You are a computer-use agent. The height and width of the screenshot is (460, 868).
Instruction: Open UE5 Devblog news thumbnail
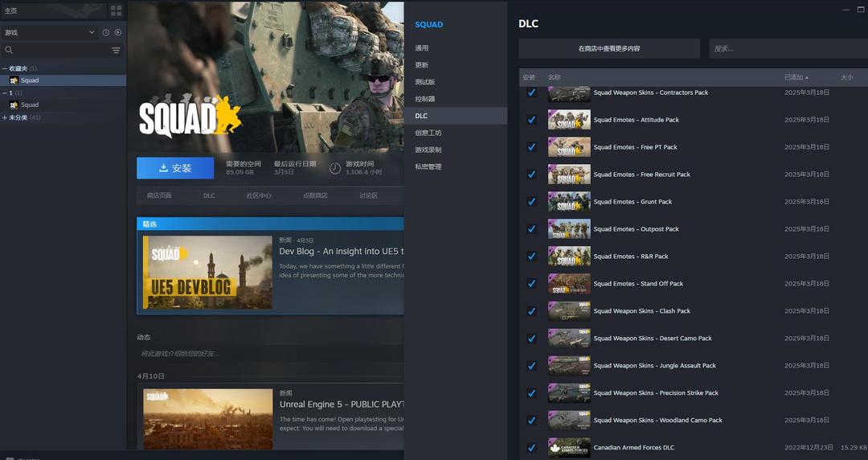point(207,272)
